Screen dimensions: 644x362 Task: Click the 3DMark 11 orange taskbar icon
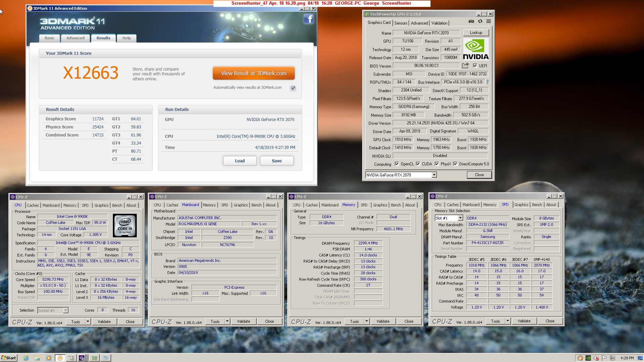(60, 358)
